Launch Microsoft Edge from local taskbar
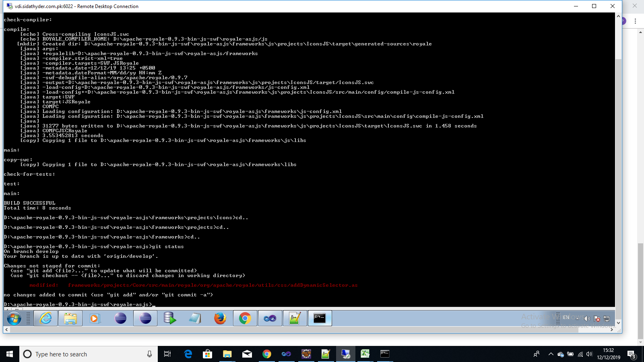 tap(188, 354)
